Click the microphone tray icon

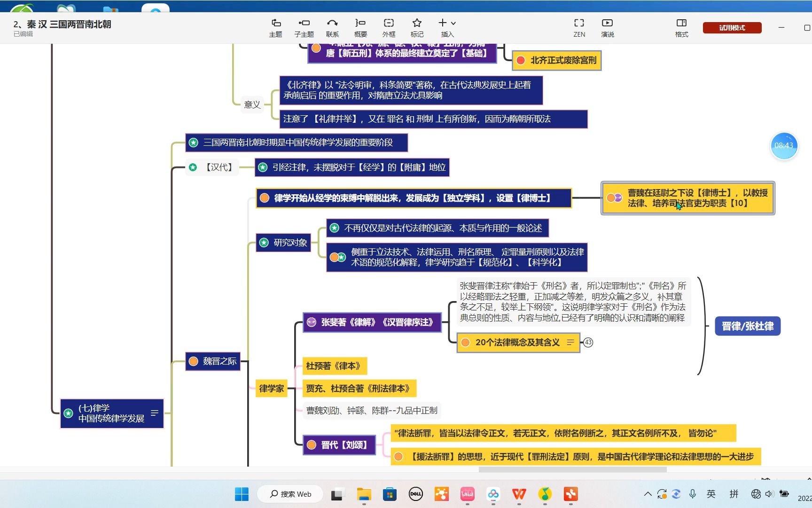click(692, 494)
